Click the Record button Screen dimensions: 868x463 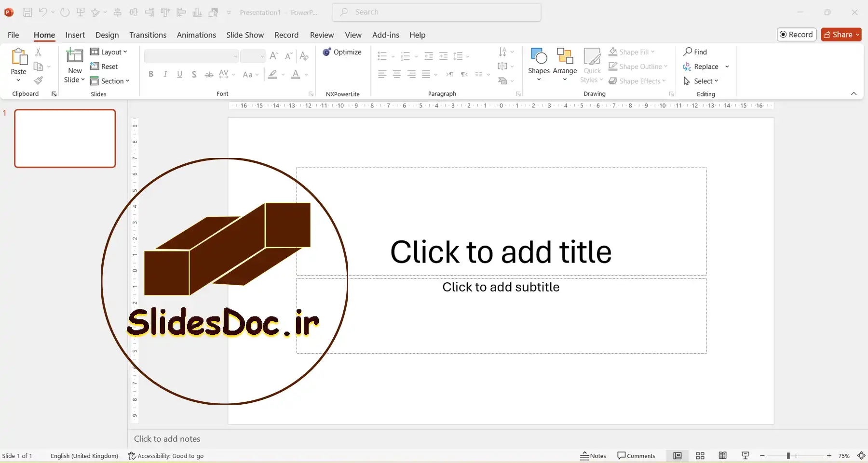pos(796,34)
